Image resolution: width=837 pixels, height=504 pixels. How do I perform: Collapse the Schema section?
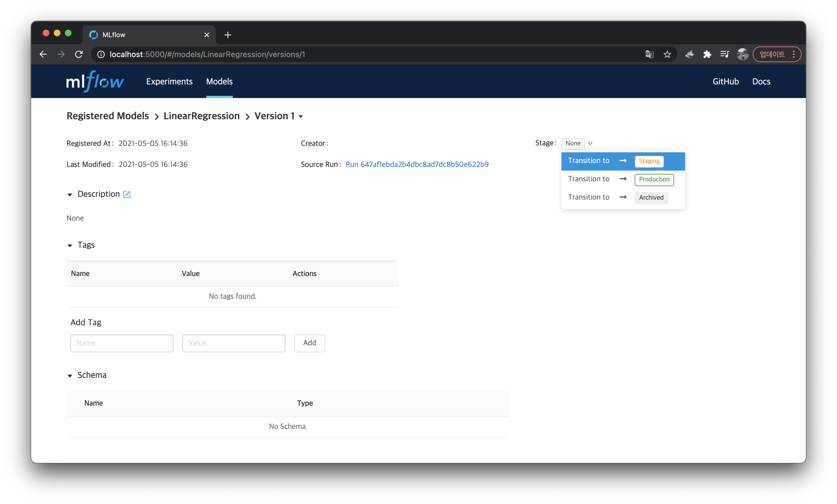click(70, 376)
